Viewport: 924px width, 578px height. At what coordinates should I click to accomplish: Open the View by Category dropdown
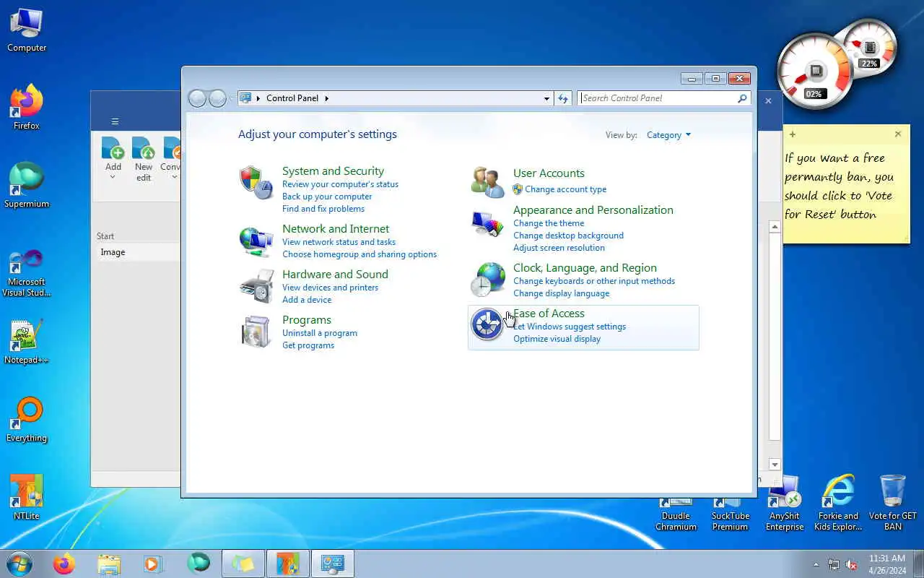[668, 135]
